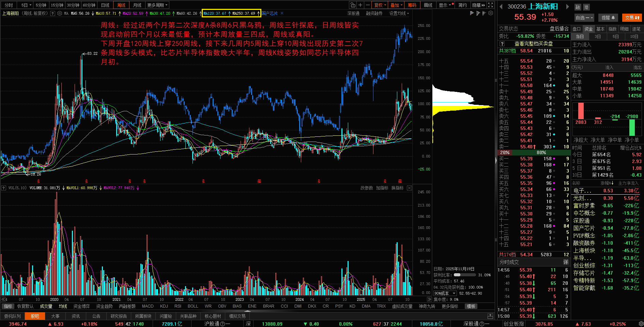The width and height of the screenshot is (644, 327).
Task: Toggle the 筹码 chip distribution display
Action: click(412, 5)
